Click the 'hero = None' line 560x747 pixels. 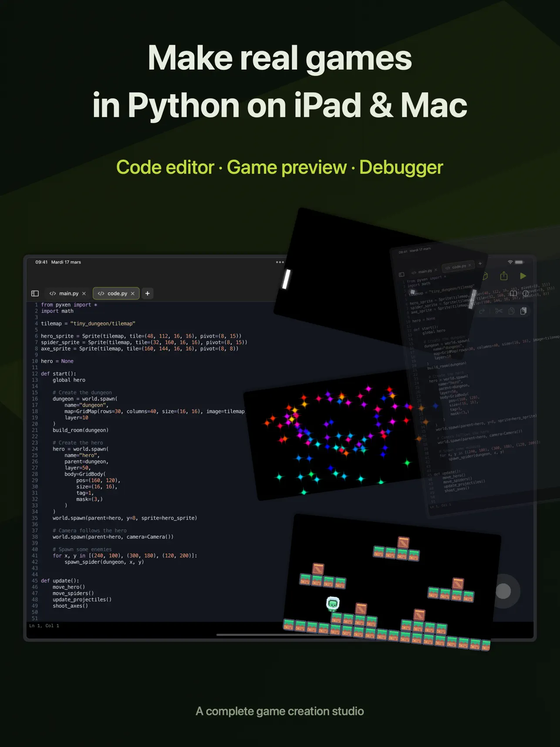pyautogui.click(x=57, y=361)
